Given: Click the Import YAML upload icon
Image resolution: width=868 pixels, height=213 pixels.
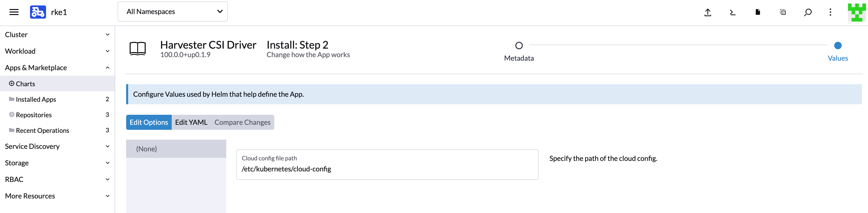Looking at the screenshot, I should click(708, 13).
